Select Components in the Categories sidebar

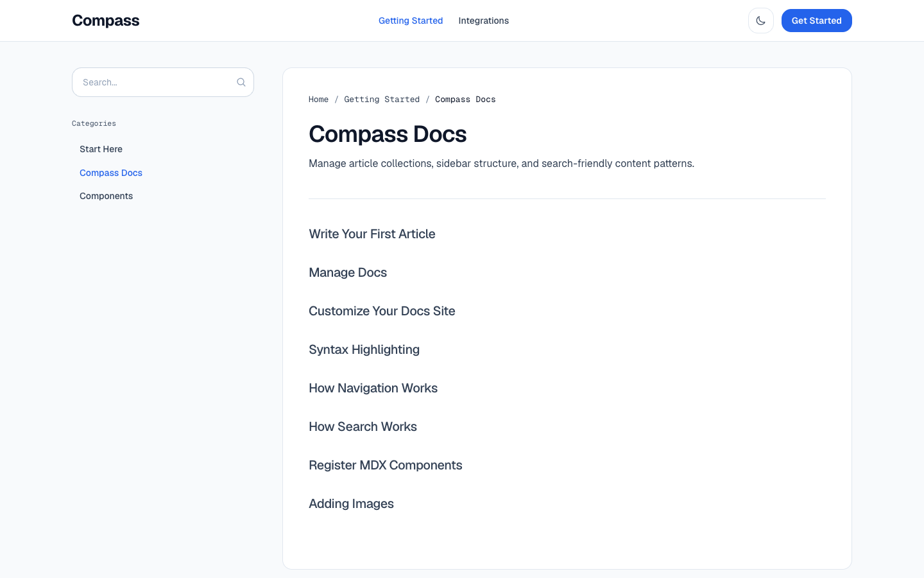(x=107, y=196)
